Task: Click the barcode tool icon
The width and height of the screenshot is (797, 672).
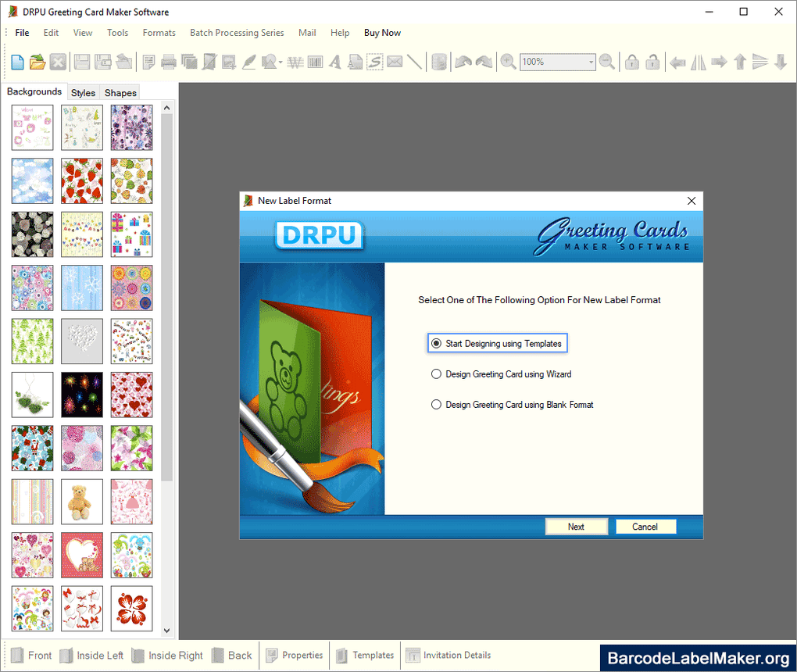Action: [315, 62]
